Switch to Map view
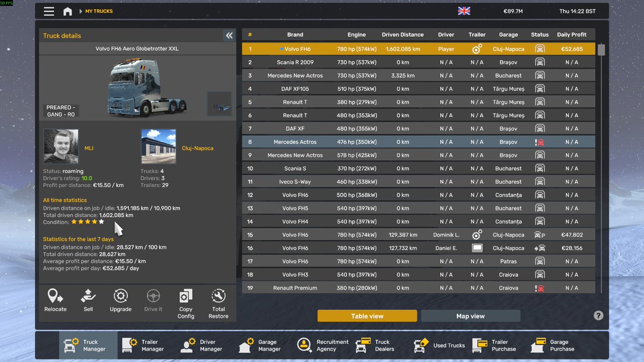Image resolution: width=644 pixels, height=362 pixels. point(471,316)
